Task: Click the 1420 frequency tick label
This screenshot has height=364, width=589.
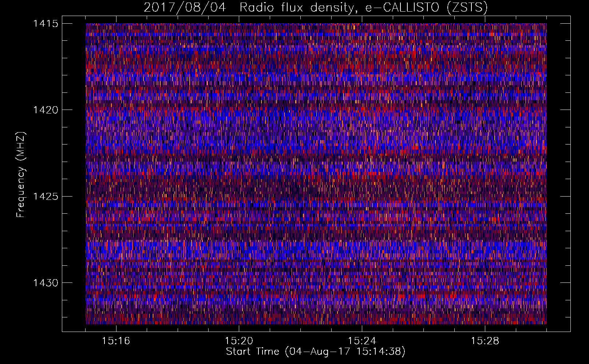Action: pyautogui.click(x=46, y=110)
